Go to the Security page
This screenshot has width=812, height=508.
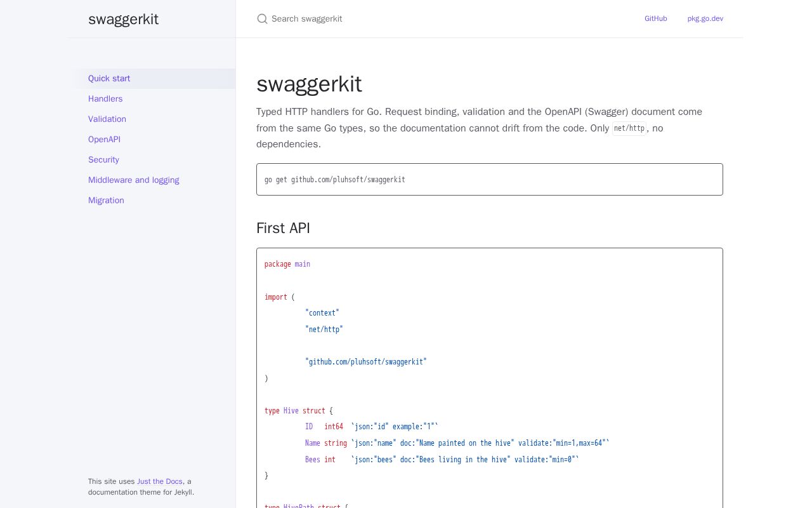[x=152, y=160]
